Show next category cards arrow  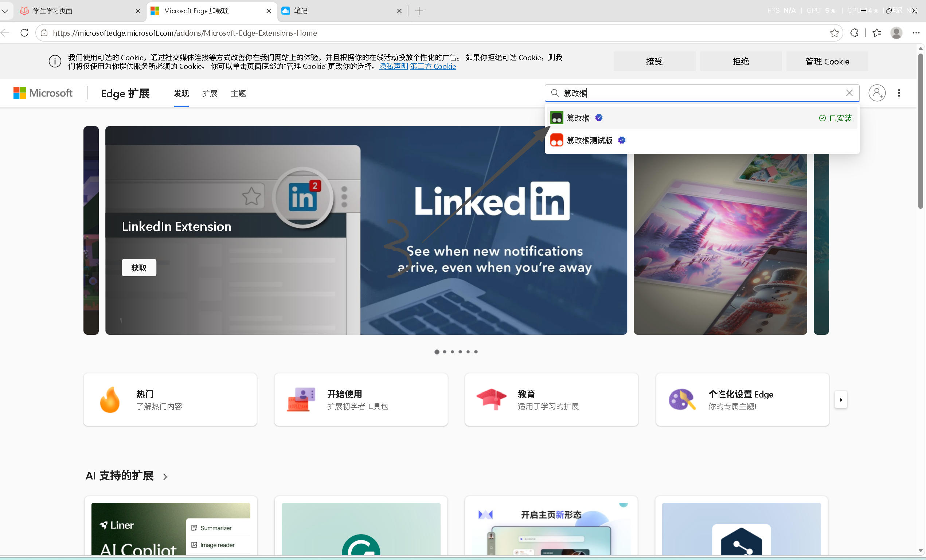pyautogui.click(x=841, y=400)
